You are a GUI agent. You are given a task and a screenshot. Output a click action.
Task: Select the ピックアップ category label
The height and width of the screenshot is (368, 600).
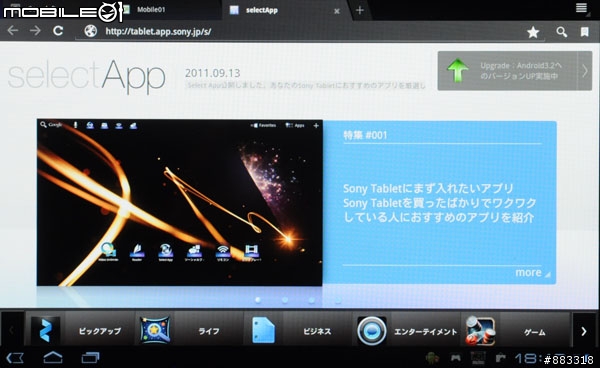tap(100, 331)
